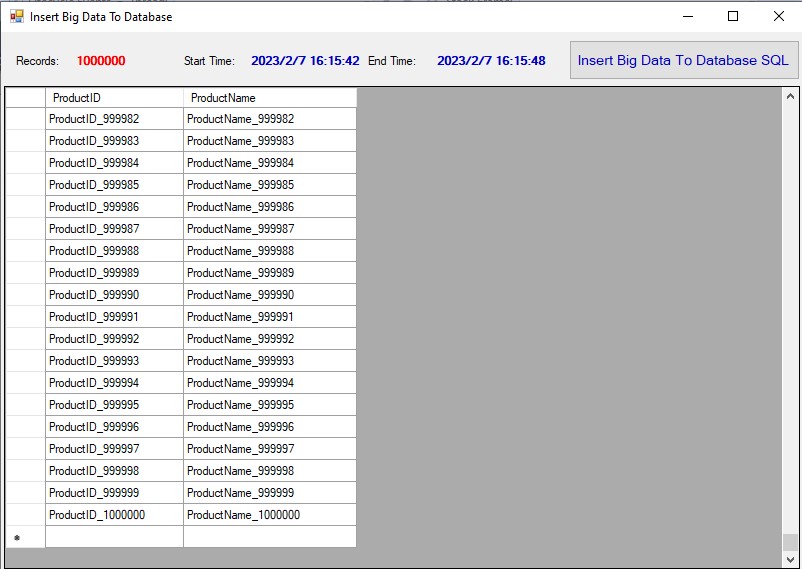Click Insert Big Data To Database SQL button
802x569 pixels.
tap(684, 60)
